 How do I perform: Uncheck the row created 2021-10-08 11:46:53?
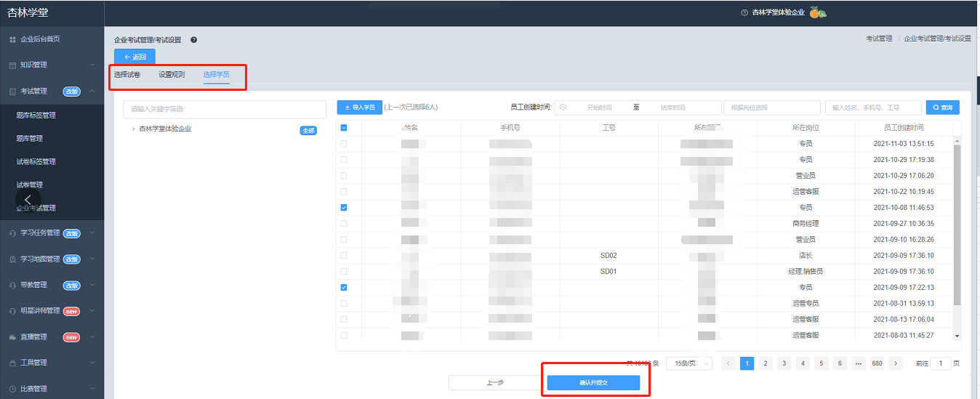pyautogui.click(x=344, y=208)
